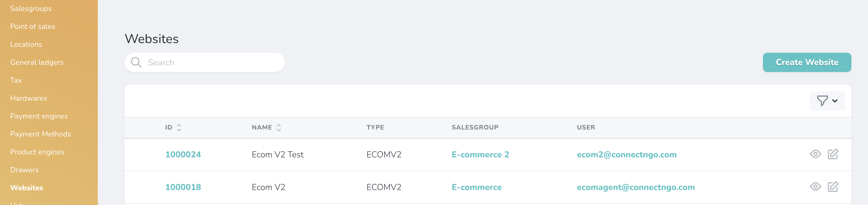This screenshot has width=868, height=205.
Task: Go to Salesgroups in the sidebar
Action: pyautogui.click(x=31, y=8)
